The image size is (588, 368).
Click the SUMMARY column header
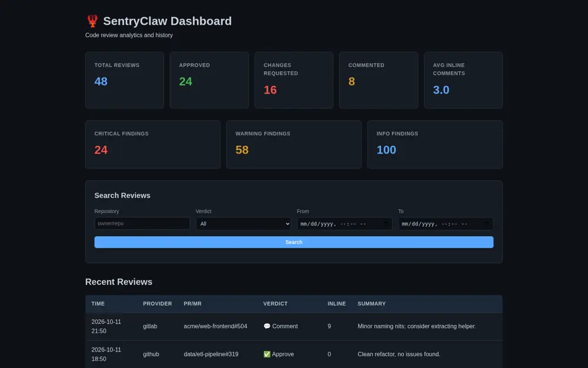point(371,304)
